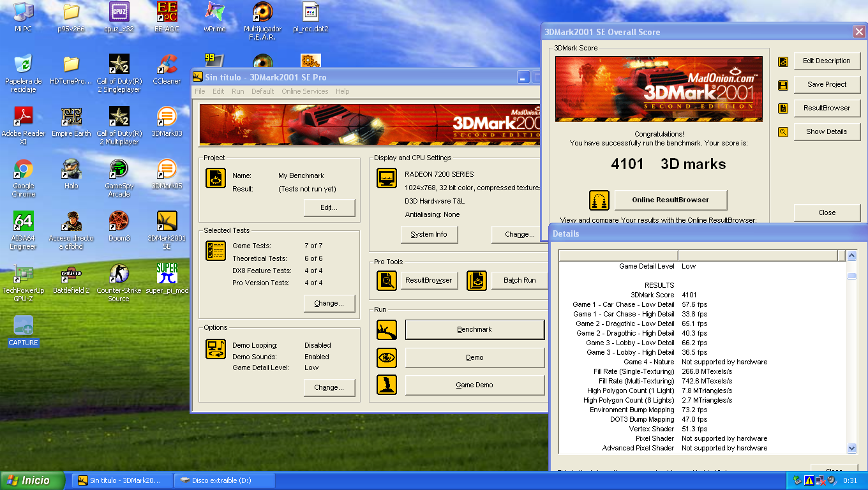Viewport: 868px width, 490px height.
Task: Launch the Game Demo button
Action: [475, 385]
